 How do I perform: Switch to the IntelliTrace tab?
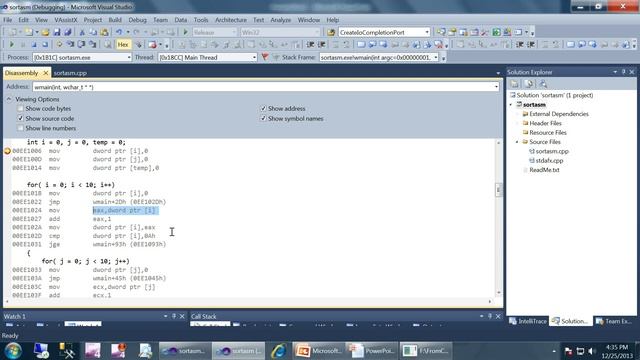pyautogui.click(x=528, y=321)
